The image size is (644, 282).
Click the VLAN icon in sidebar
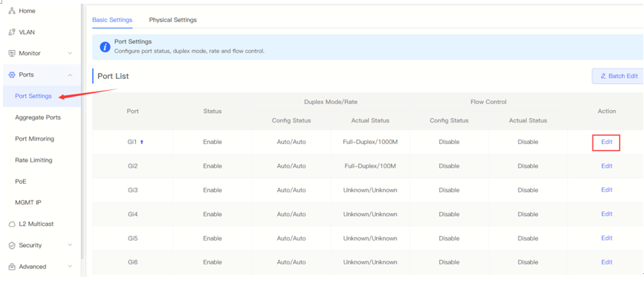coord(12,32)
